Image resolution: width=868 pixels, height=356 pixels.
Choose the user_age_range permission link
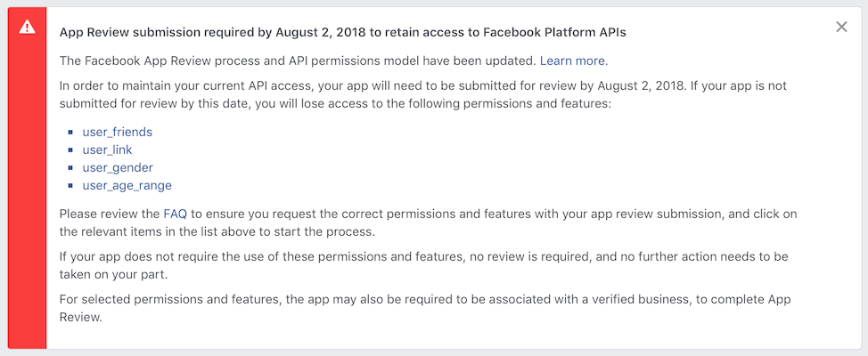tap(127, 186)
